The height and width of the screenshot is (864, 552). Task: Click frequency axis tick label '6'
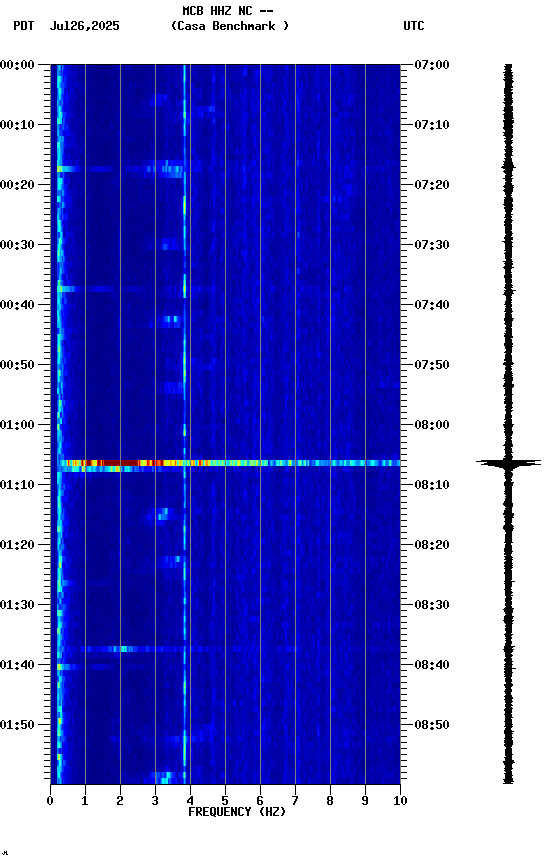[260, 801]
